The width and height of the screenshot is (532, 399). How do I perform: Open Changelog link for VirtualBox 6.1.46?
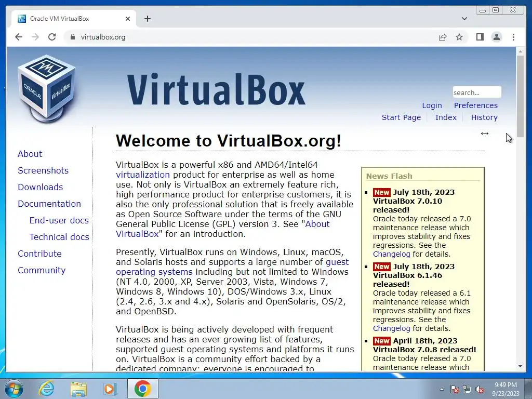[x=392, y=328]
